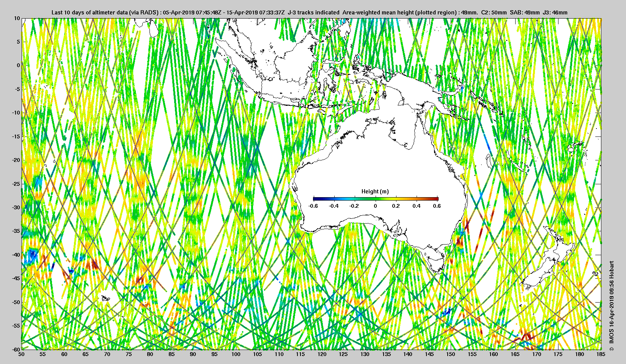Click longitude axis label 130

click(x=365, y=354)
